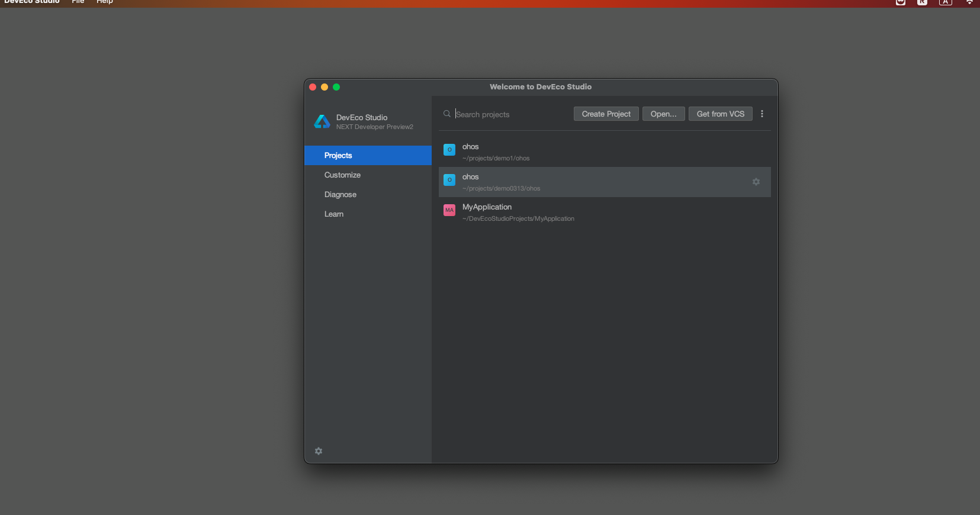Switch to the Customize section
The width and height of the screenshot is (980, 515).
pos(342,175)
